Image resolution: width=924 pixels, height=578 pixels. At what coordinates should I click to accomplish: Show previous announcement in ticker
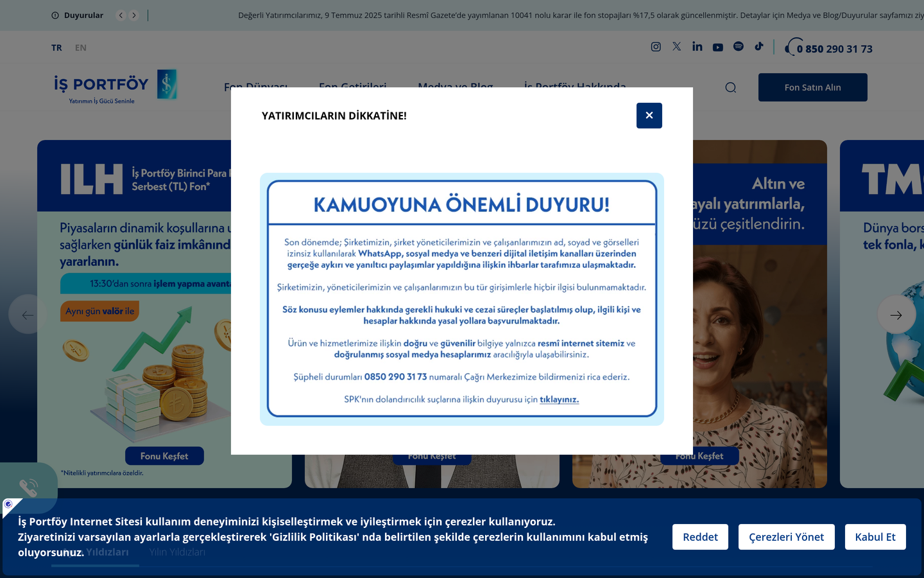click(x=121, y=15)
